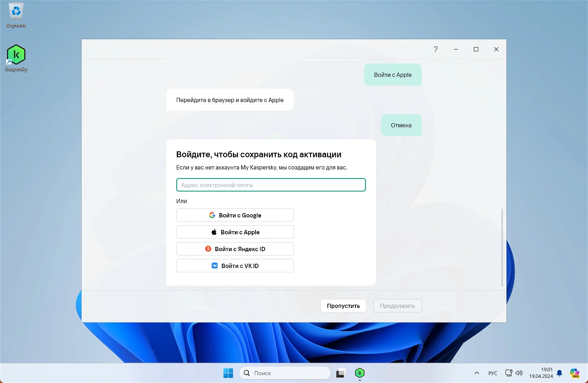This screenshot has width=588, height=383.
Task: Switch the РУС input language indicator
Action: (493, 373)
